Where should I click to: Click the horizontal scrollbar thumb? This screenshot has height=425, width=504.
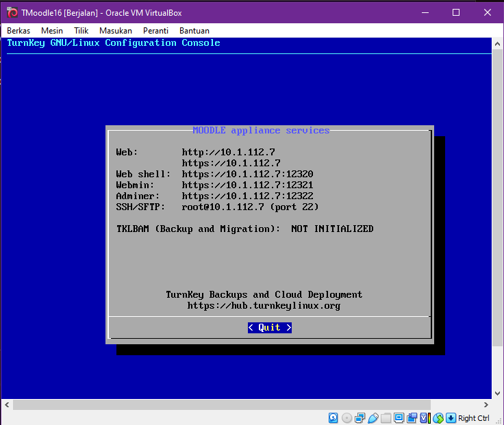pyautogui.click(x=222, y=404)
